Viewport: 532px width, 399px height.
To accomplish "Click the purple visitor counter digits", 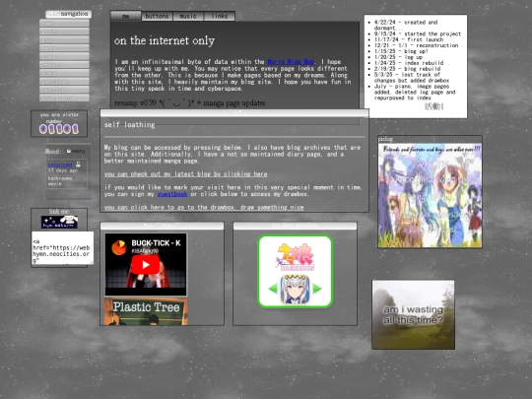I will [x=59, y=129].
